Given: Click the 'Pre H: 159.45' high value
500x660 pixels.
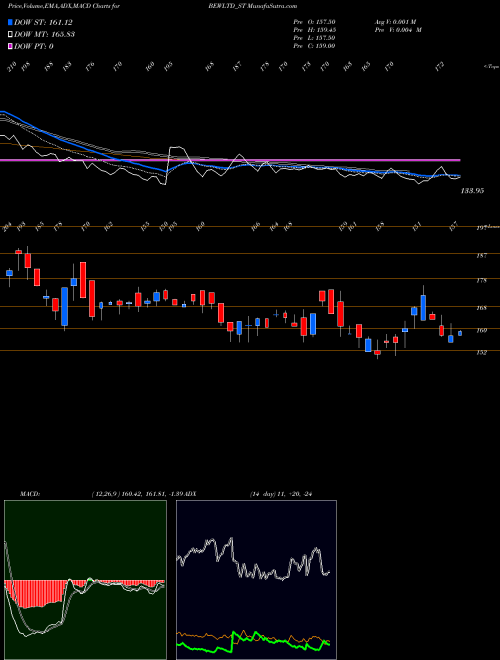Looking at the screenshot, I should tap(314, 30).
